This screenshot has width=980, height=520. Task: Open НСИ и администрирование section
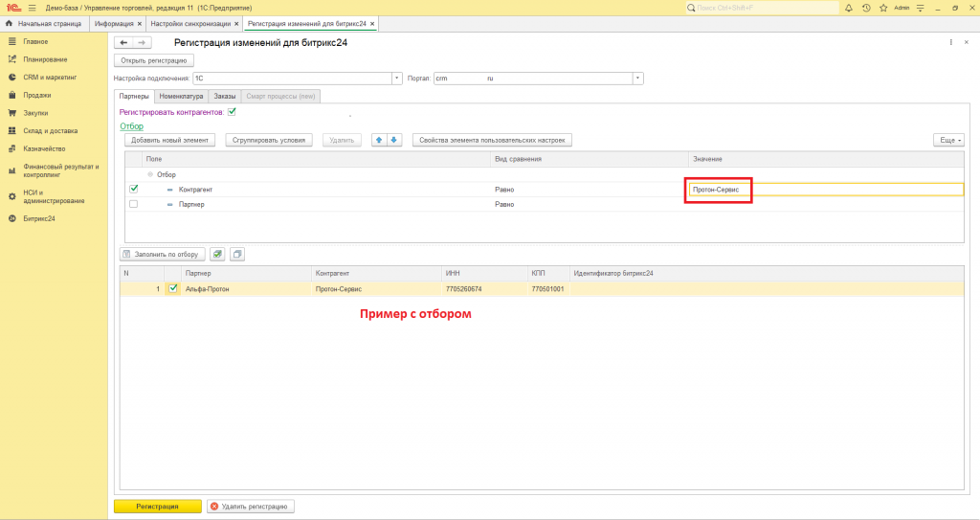(x=54, y=196)
